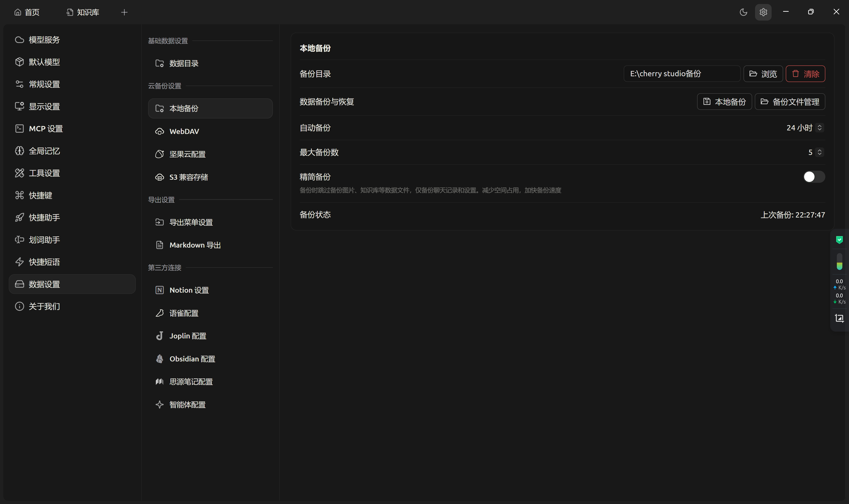
Task: Click Browse button for backup directory
Action: click(763, 74)
